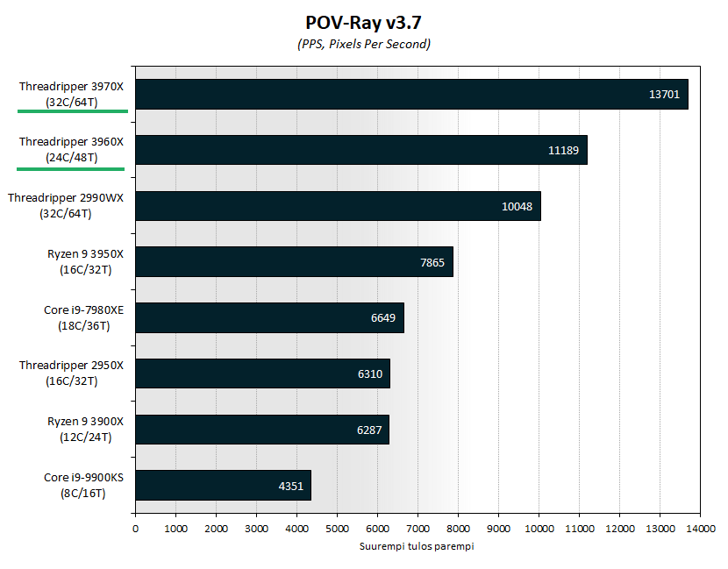Select the Threadripper 2950X (16C/32T) label
The height and width of the screenshot is (569, 728).
tap(72, 373)
